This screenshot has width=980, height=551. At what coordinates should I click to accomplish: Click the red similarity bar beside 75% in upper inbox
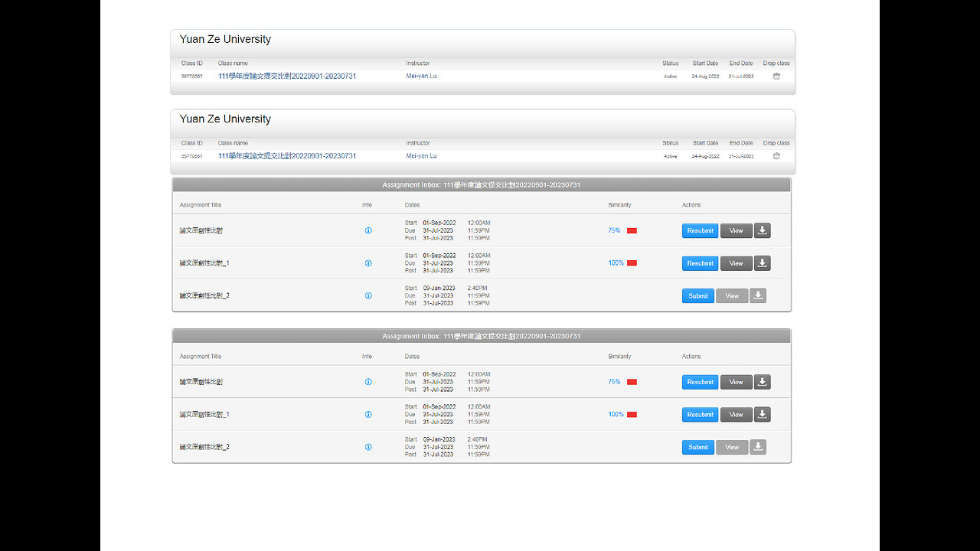pyautogui.click(x=632, y=230)
